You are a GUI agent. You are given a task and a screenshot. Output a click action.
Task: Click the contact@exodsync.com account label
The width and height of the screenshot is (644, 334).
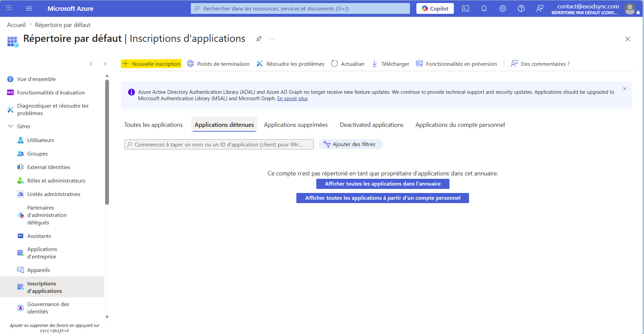tap(588, 6)
